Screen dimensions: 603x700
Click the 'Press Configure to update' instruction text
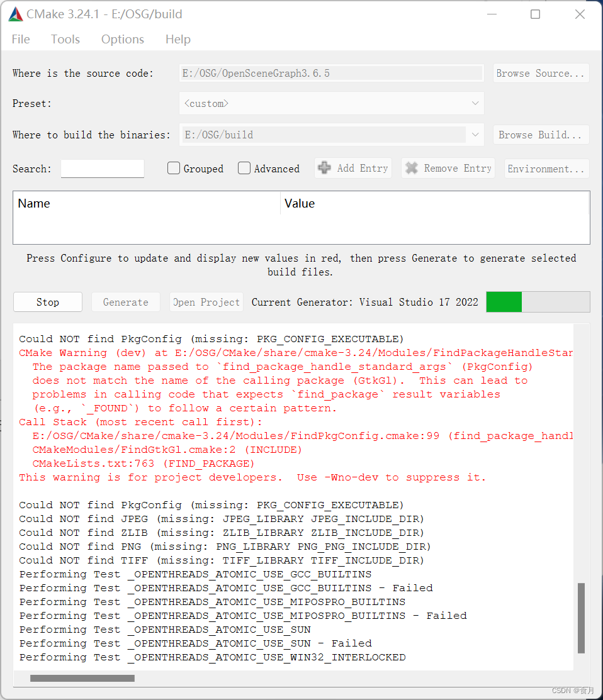[301, 265]
